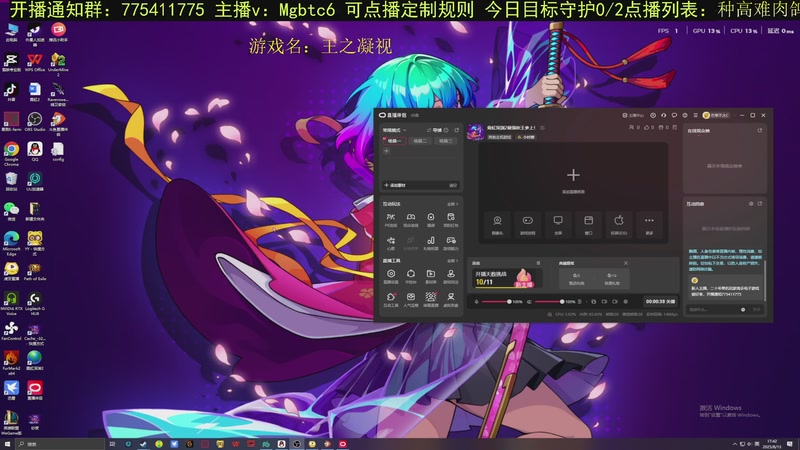Click the headset support icon in title bar
The width and height of the screenshot is (800, 450).
point(663,115)
